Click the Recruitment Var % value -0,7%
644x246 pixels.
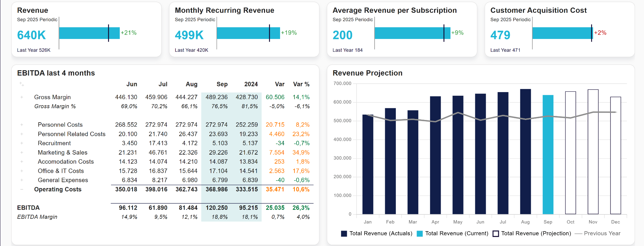click(302, 143)
